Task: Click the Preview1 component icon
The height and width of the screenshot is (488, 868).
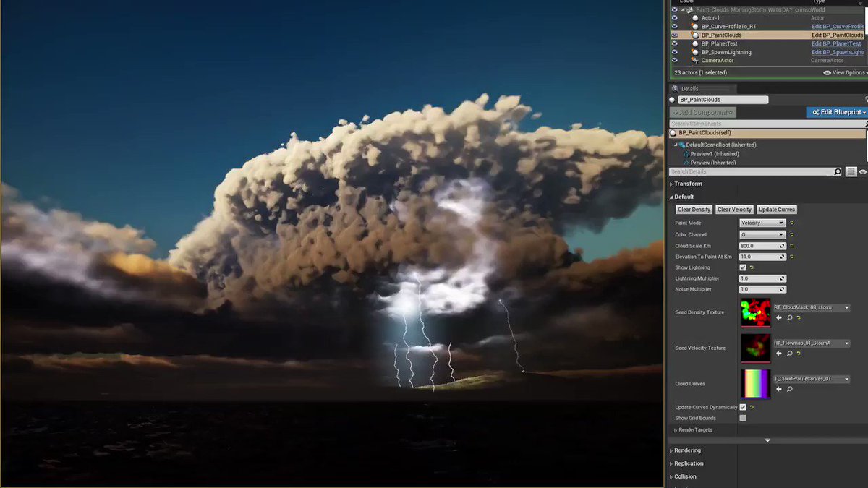Action: point(686,154)
